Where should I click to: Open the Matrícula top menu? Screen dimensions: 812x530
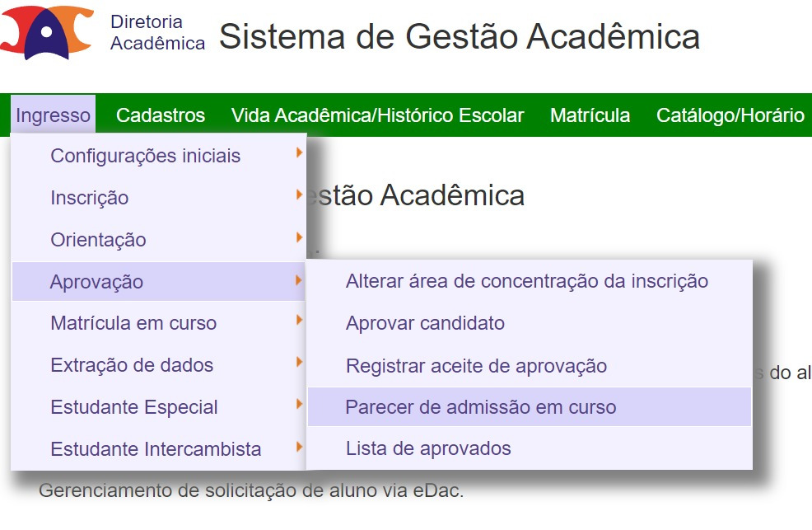pos(590,115)
